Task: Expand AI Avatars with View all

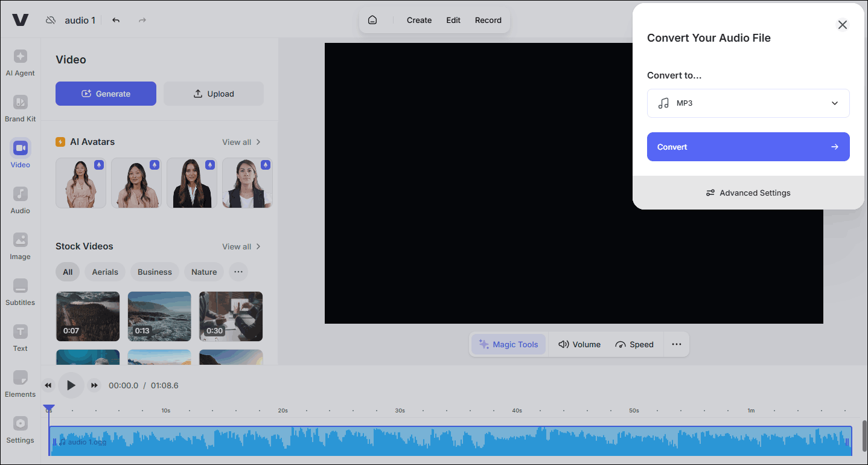Action: tap(241, 142)
